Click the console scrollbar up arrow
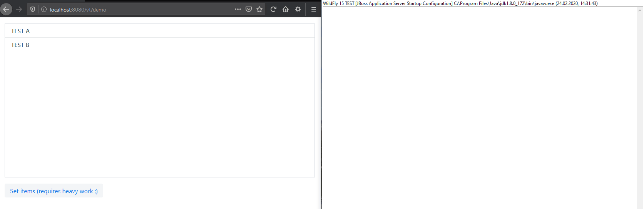Image resolution: width=644 pixels, height=209 pixels. tap(640, 10)
